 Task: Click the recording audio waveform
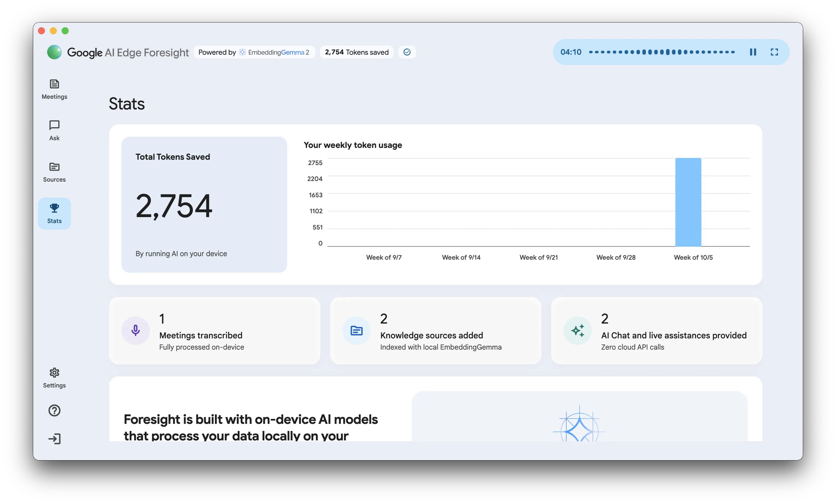[662, 52]
